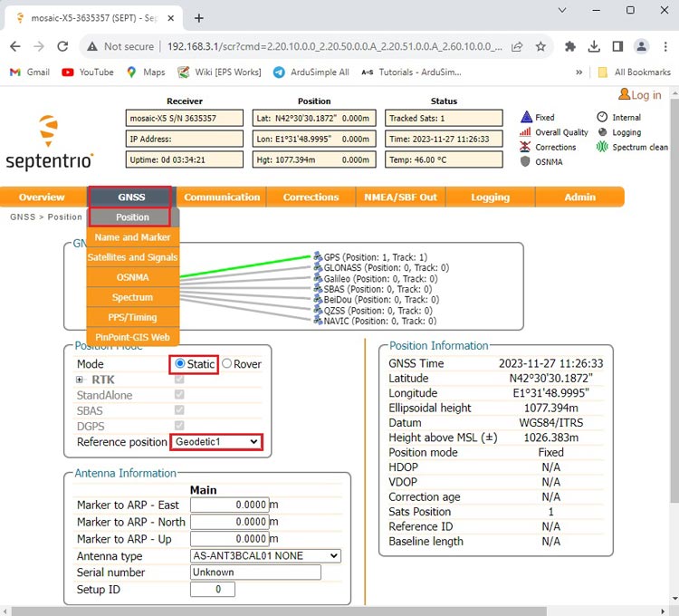Click the OSNMA shield icon
Viewport: 679px width, 616px height.
point(525,161)
